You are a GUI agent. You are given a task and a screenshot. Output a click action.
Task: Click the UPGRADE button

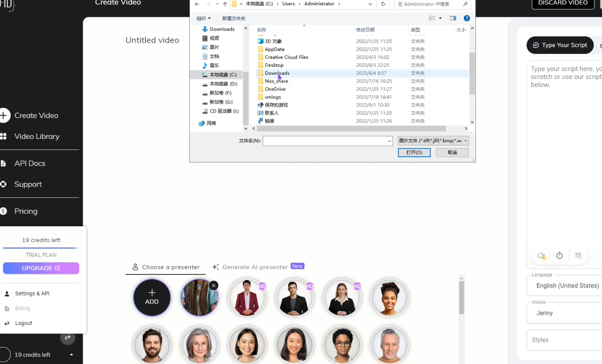tap(41, 268)
